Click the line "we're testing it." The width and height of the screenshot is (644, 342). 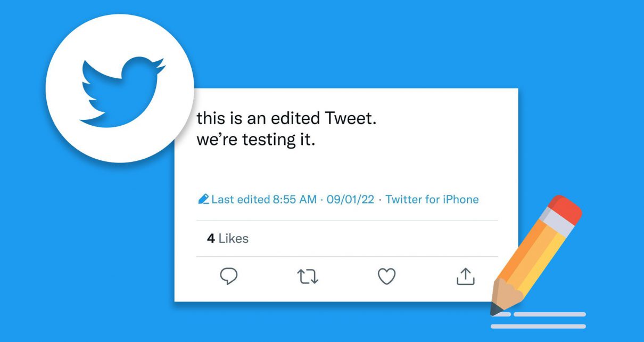[256, 141]
